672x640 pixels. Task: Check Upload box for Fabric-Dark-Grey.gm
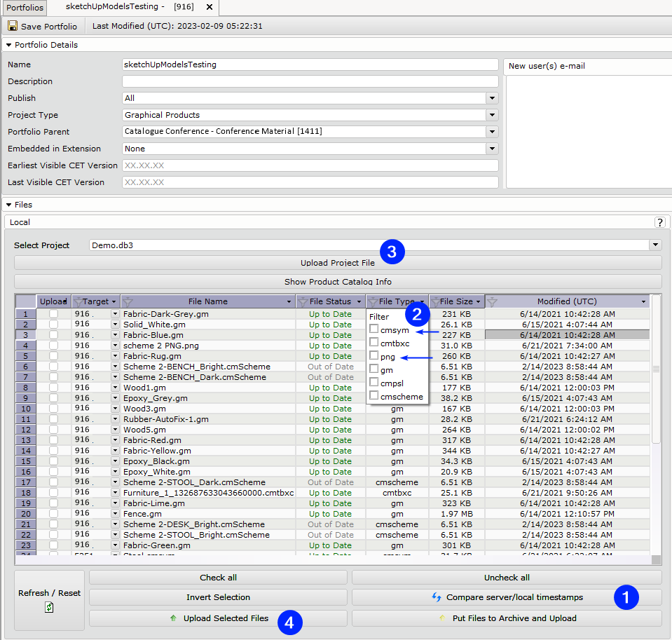click(x=53, y=314)
